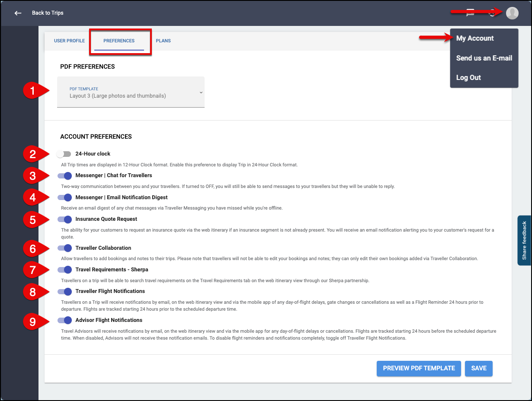This screenshot has height=401, width=532.
Task: Click Log Out in account menu
Action: pyautogui.click(x=468, y=78)
